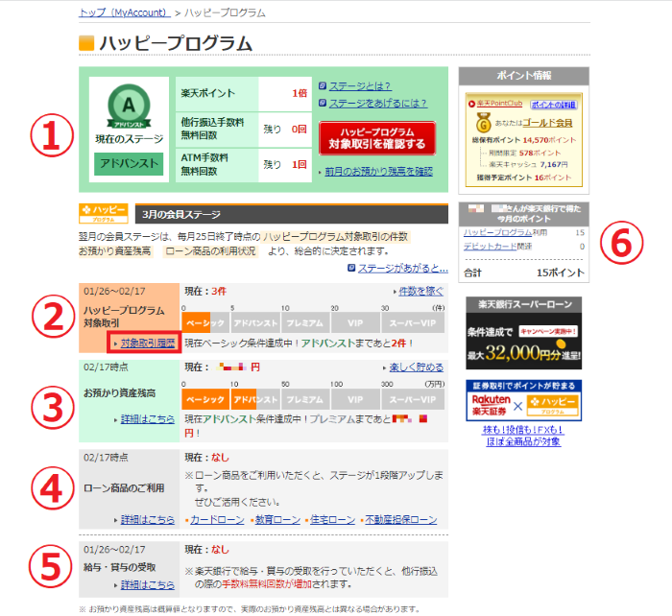This screenshot has width=672, height=616.
Task: Click the VIP segment of the asset balance bar
Action: pyautogui.click(x=355, y=400)
